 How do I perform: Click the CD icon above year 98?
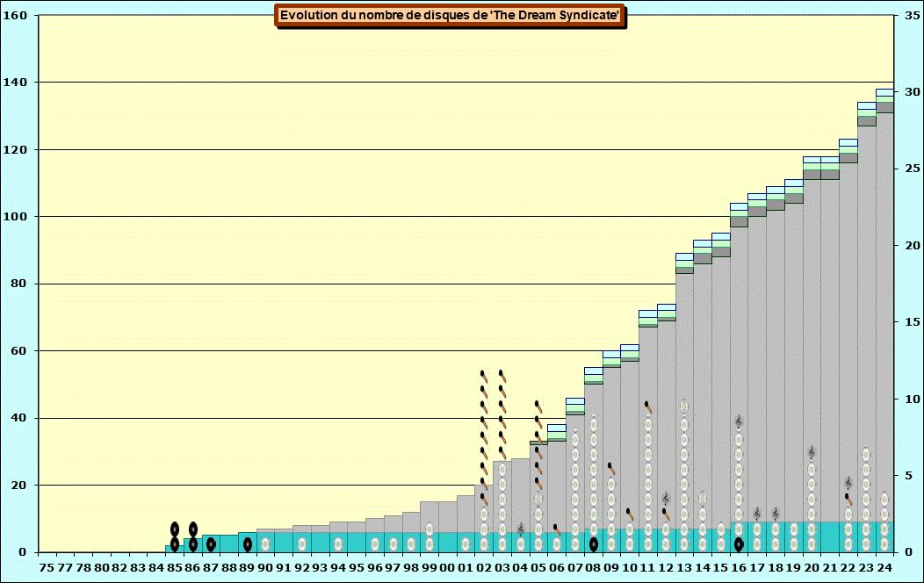[x=411, y=544]
